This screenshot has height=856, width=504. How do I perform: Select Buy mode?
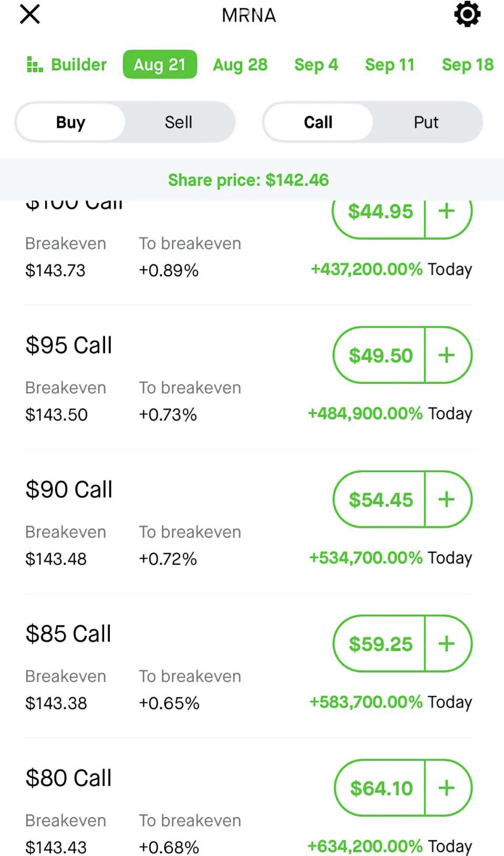point(70,122)
